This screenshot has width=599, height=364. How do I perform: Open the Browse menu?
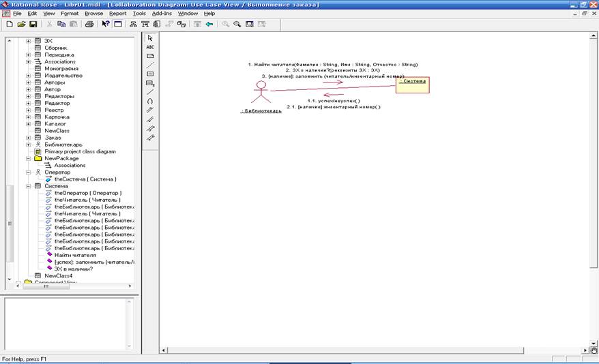point(93,13)
